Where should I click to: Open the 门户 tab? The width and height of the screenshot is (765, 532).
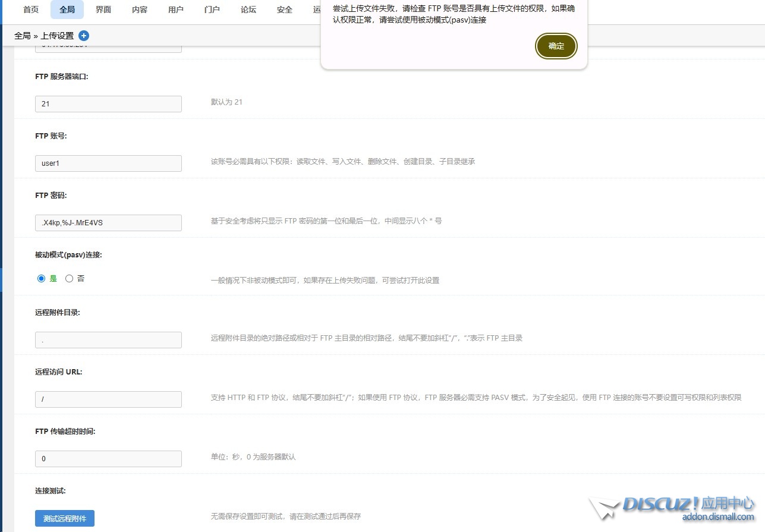(x=212, y=10)
